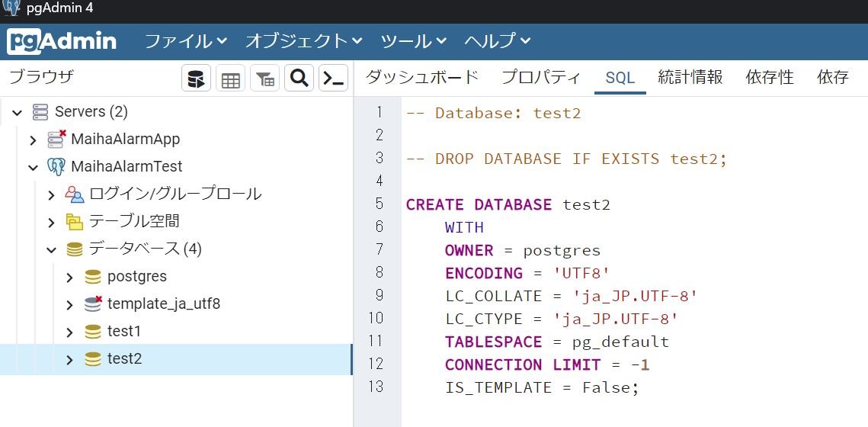Collapse the MaihaAlarmTest server node

click(34, 167)
